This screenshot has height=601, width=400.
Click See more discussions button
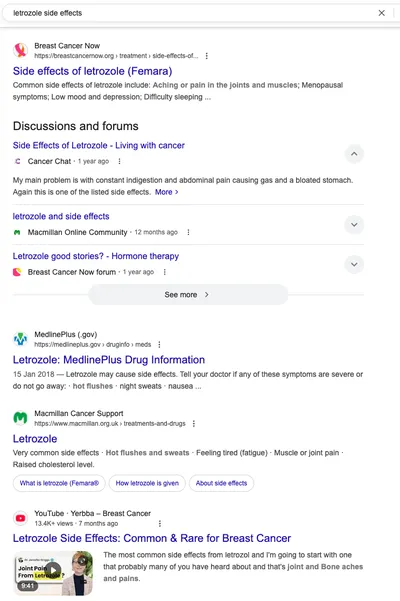[x=188, y=295]
